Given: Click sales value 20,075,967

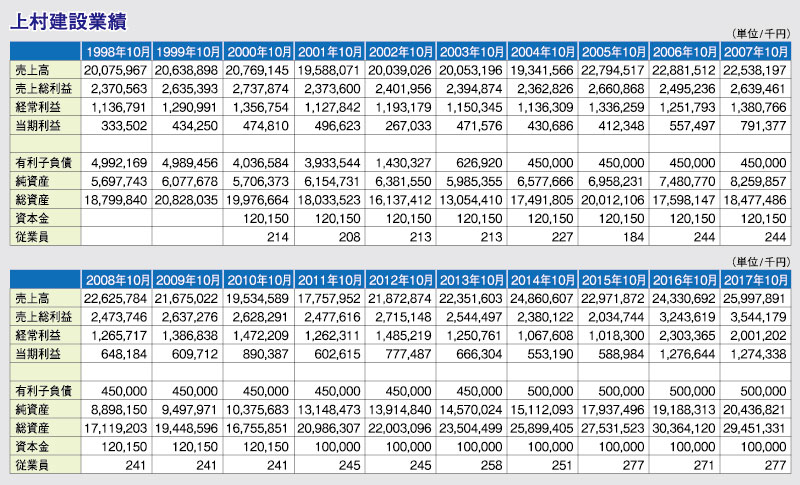Looking at the screenshot, I should tap(116, 70).
